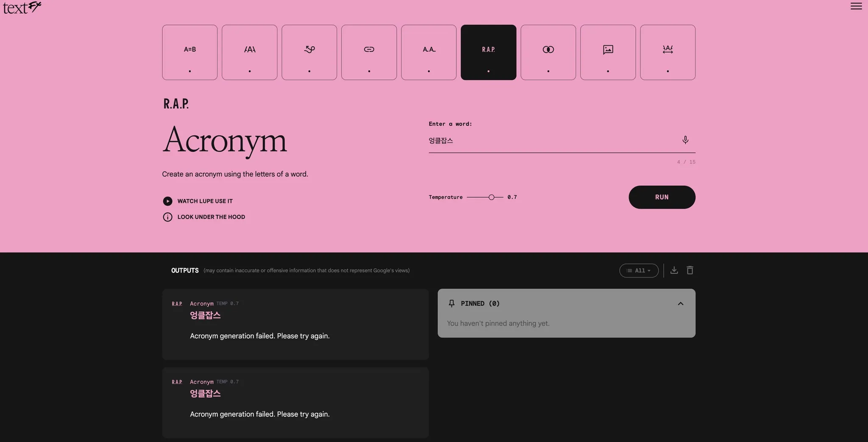Select the Unfold tool tile
This screenshot has height=442, width=868.
(668, 52)
